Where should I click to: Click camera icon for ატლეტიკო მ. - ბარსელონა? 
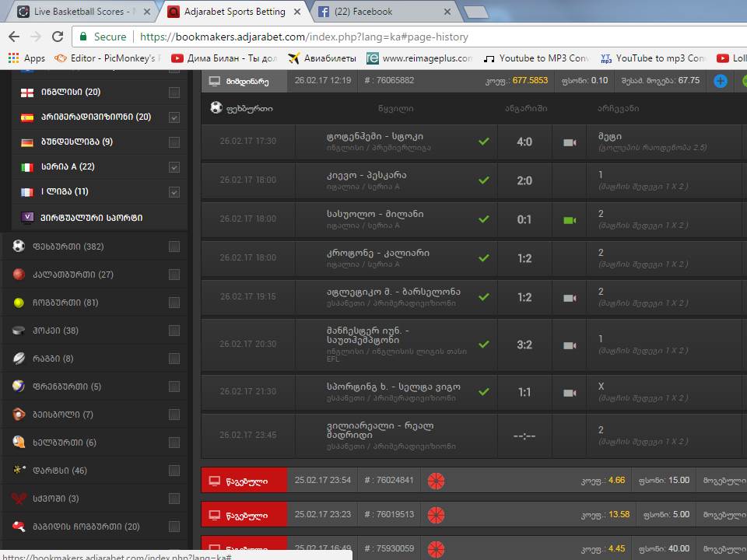[570, 298]
